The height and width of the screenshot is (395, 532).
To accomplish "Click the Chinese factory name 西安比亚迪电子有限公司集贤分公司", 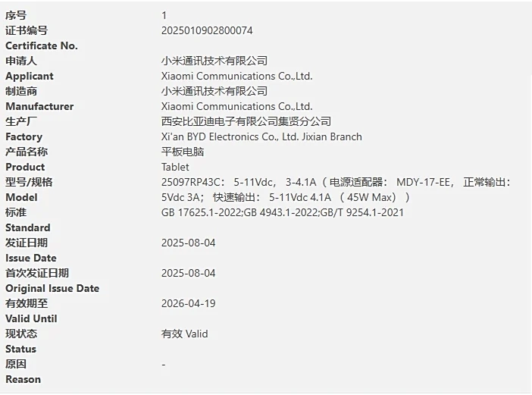I will (246, 121).
